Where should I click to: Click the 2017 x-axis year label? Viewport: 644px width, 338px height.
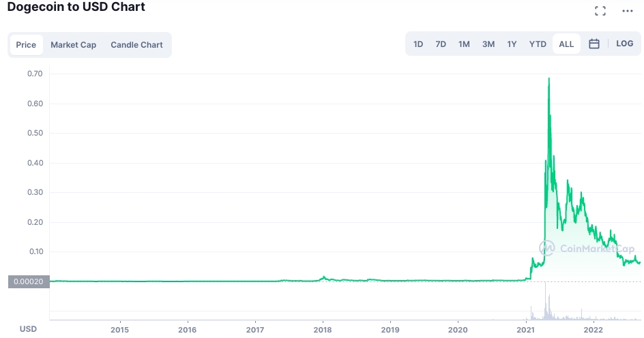255,329
